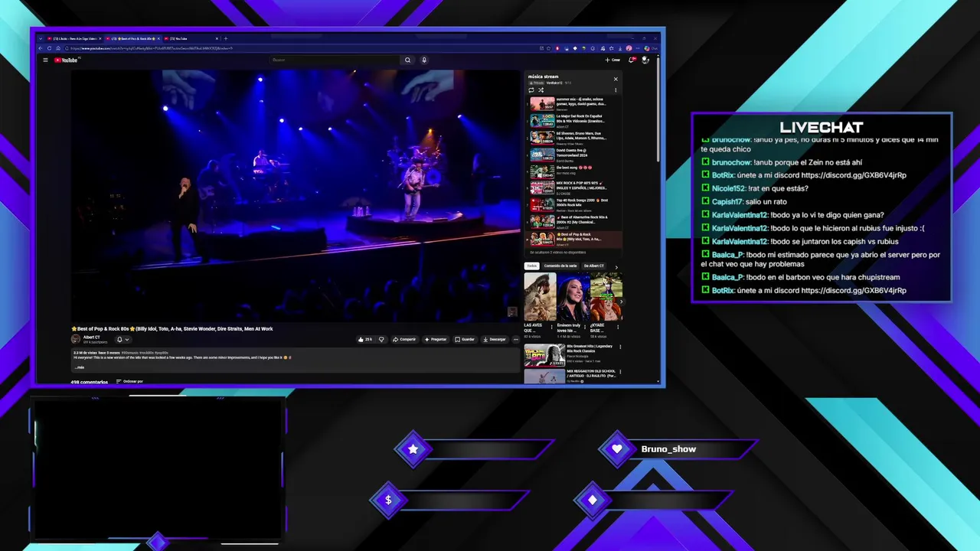
Task: Like the video (25 k)
Action: [x=365, y=339]
